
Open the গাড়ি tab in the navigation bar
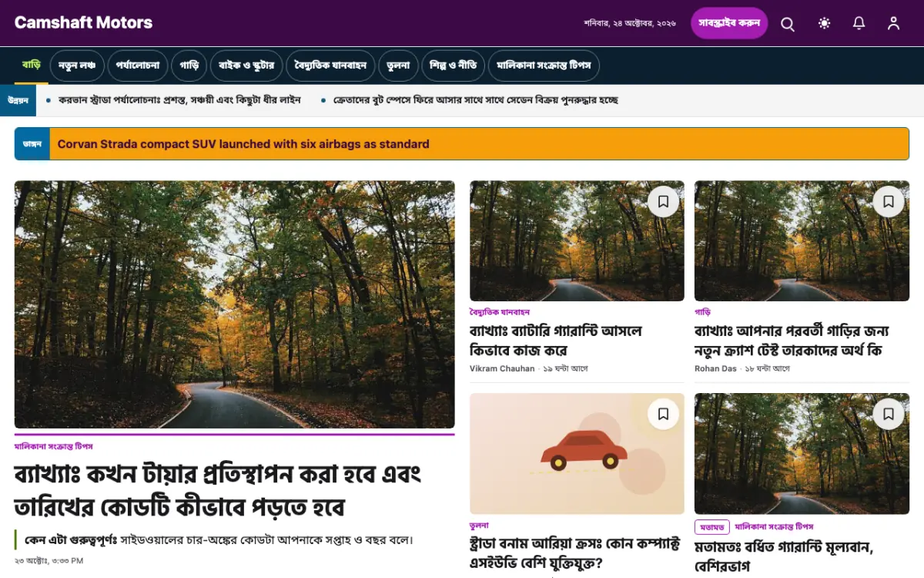click(x=189, y=66)
